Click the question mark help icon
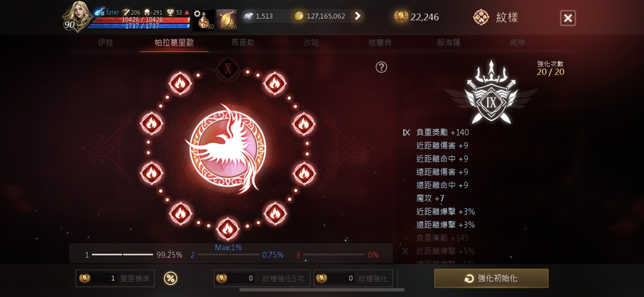Image resolution: width=644 pixels, height=297 pixels. [381, 67]
